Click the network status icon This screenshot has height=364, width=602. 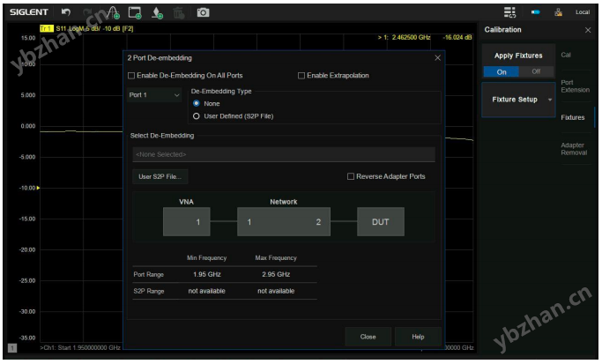559,12
